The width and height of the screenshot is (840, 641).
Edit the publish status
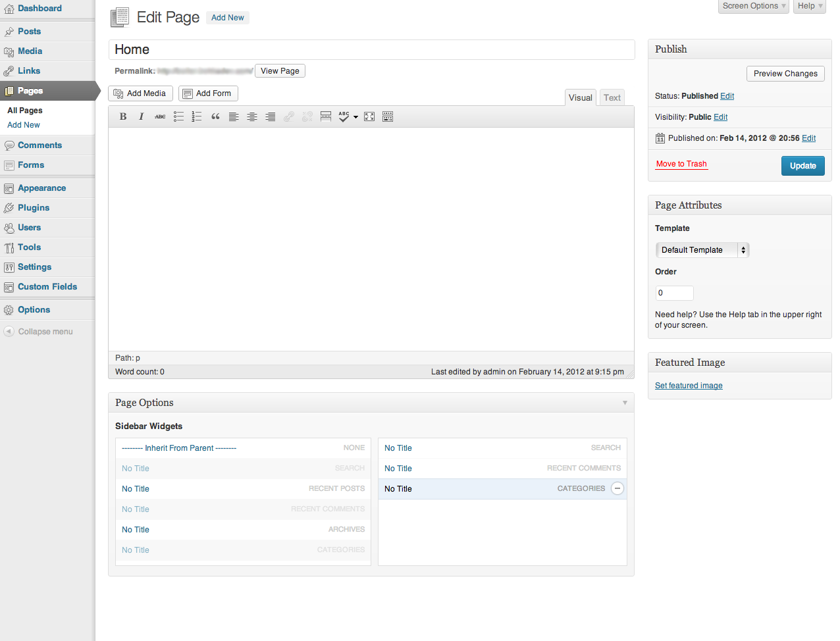click(727, 96)
